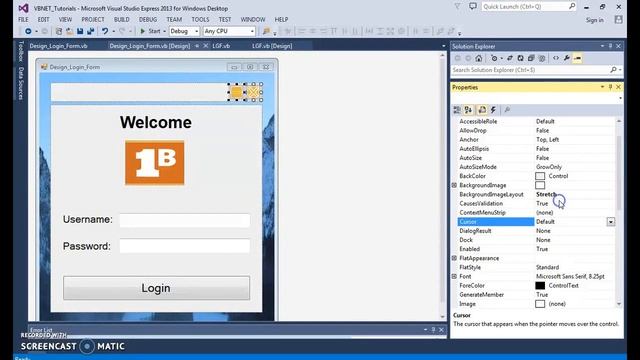640x360 pixels.
Task: Switch to the Design_Login_Form.vb code tab
Action: pyautogui.click(x=58, y=46)
